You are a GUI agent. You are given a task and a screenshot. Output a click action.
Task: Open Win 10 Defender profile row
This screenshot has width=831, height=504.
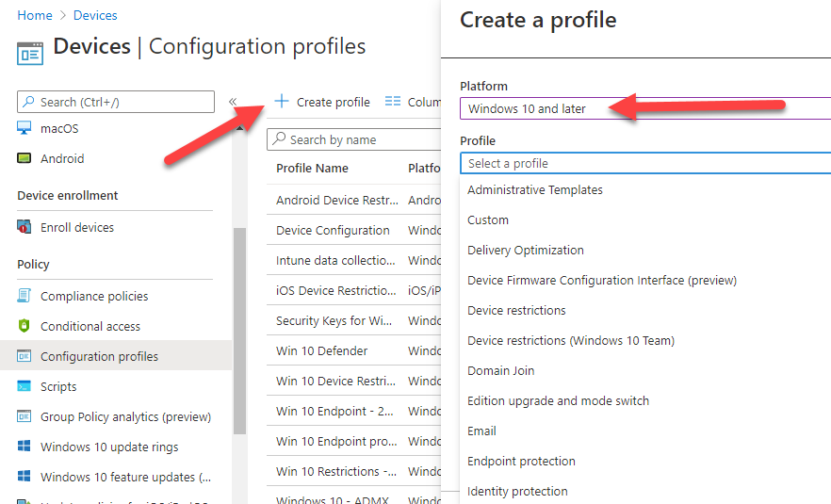point(322,350)
